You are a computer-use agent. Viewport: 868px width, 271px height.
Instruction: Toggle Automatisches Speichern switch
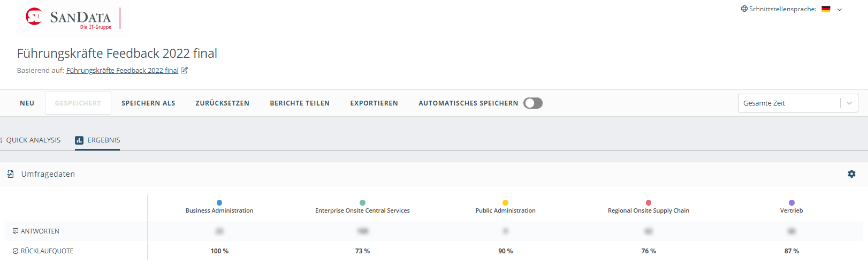533,103
